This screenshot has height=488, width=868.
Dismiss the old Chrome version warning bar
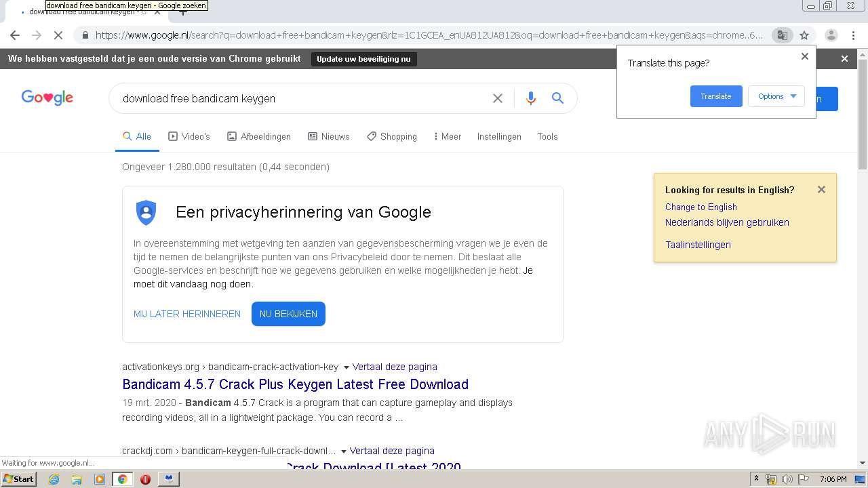(x=844, y=59)
